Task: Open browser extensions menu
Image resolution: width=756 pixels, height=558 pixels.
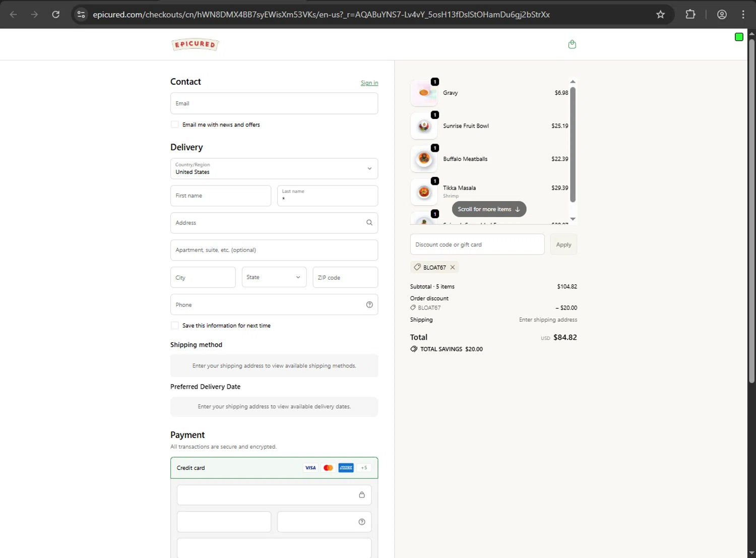Action: tap(690, 14)
